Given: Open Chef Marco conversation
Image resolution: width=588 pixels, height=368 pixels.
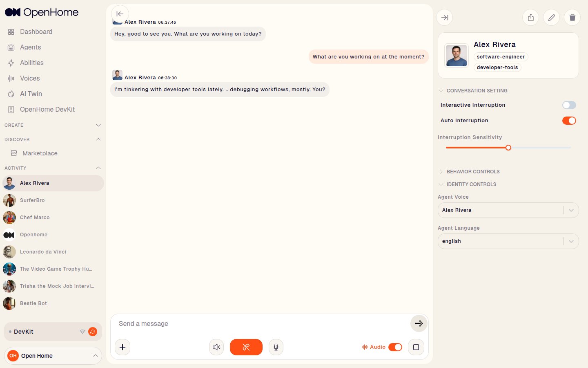Looking at the screenshot, I should pyautogui.click(x=53, y=218).
